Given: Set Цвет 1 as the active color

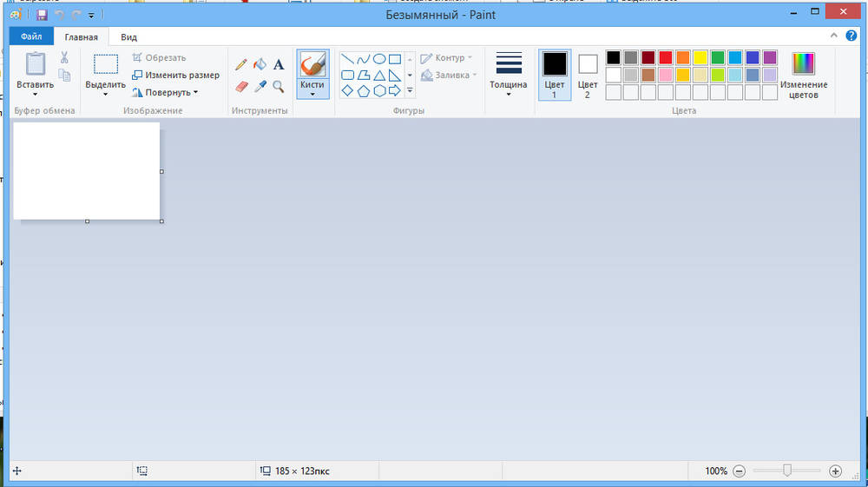Looking at the screenshot, I should point(554,74).
